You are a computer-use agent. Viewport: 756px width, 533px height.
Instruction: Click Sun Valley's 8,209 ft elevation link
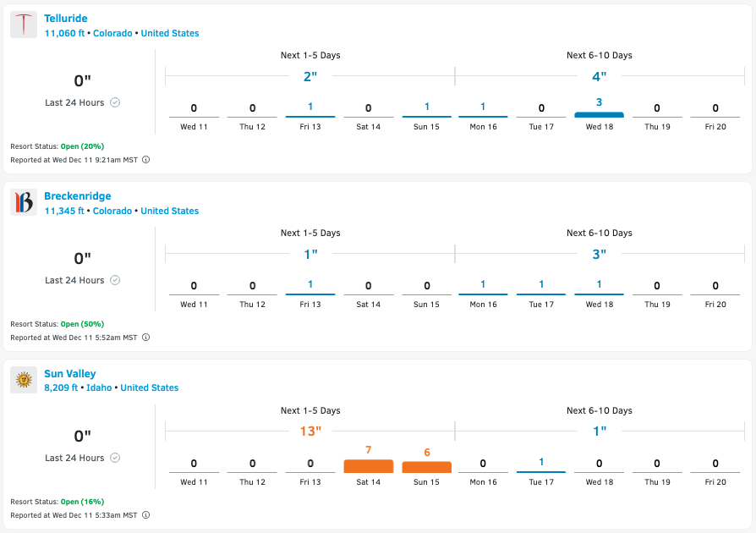pyautogui.click(x=62, y=387)
